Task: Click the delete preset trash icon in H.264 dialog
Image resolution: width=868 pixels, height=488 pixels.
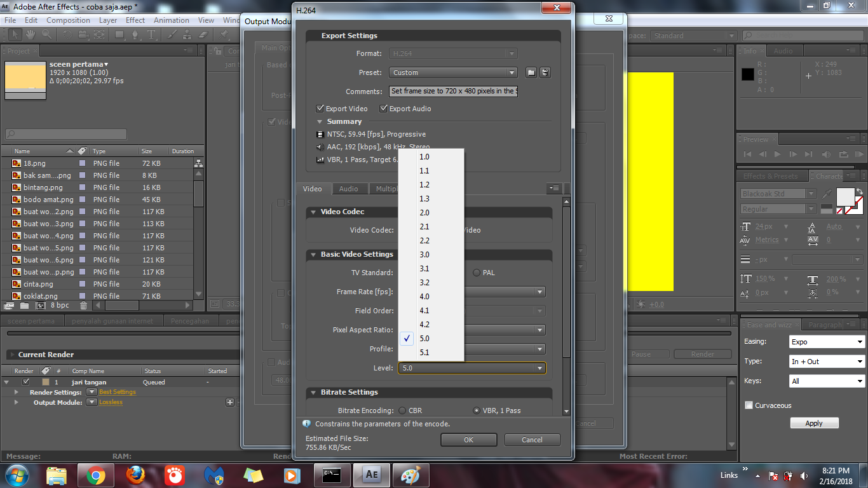Action: pos(545,72)
